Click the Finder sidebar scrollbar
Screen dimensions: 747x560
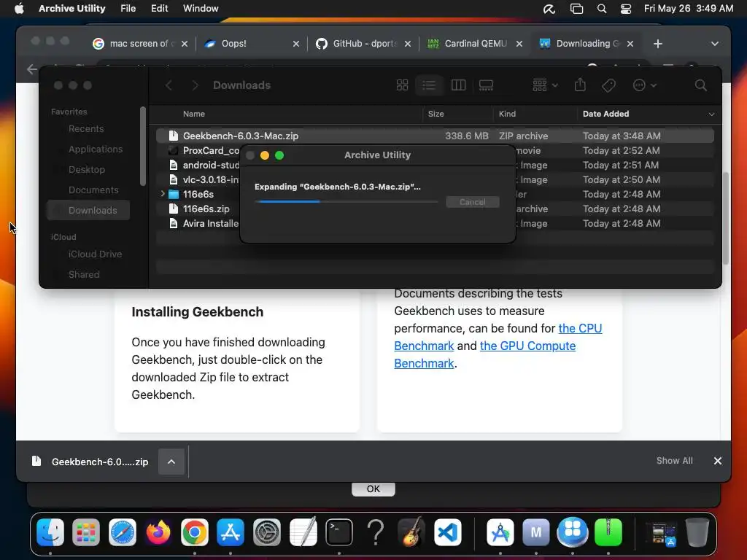142,146
